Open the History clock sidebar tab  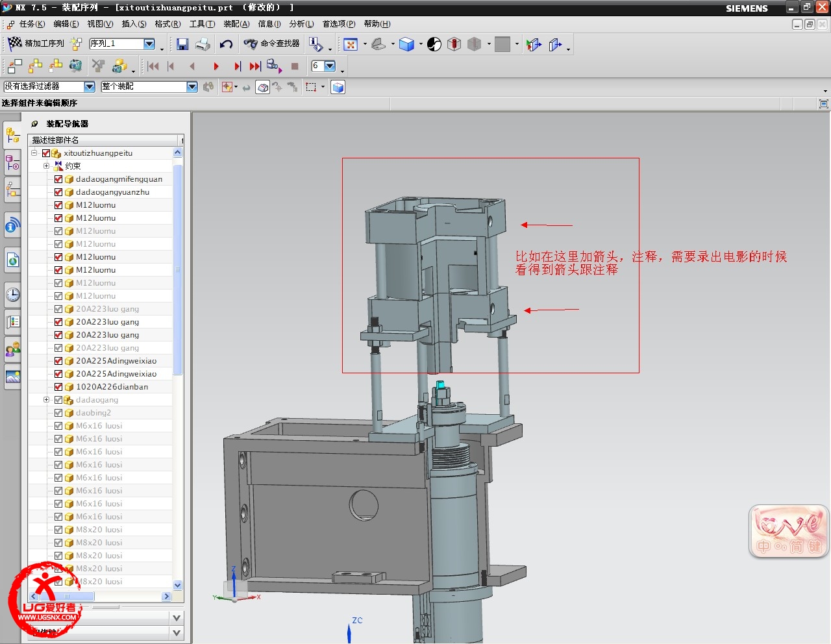pos(12,295)
